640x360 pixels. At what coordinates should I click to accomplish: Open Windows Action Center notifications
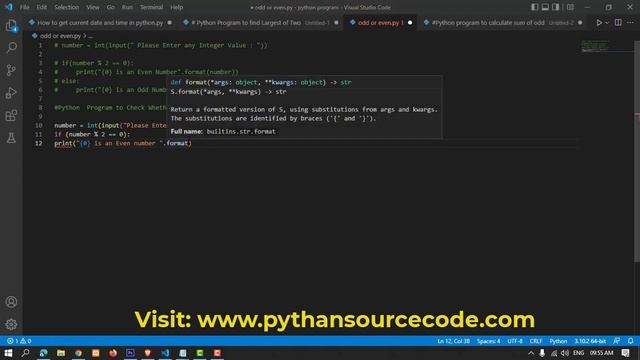point(626,353)
